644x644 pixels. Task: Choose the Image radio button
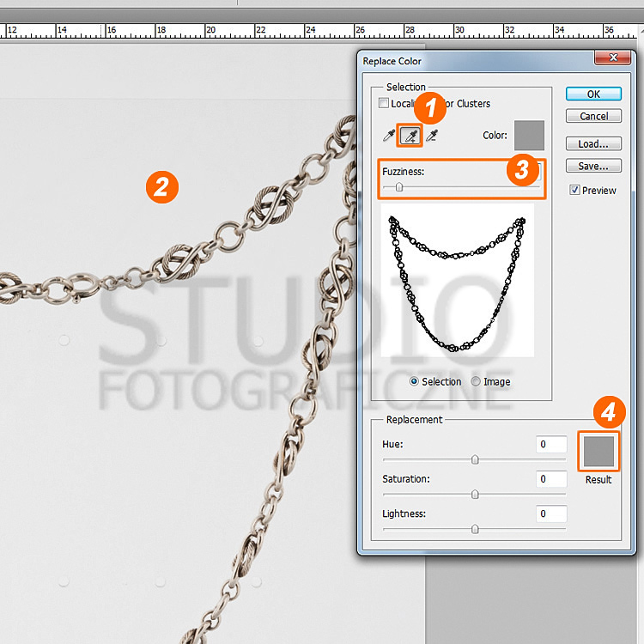[x=476, y=382]
